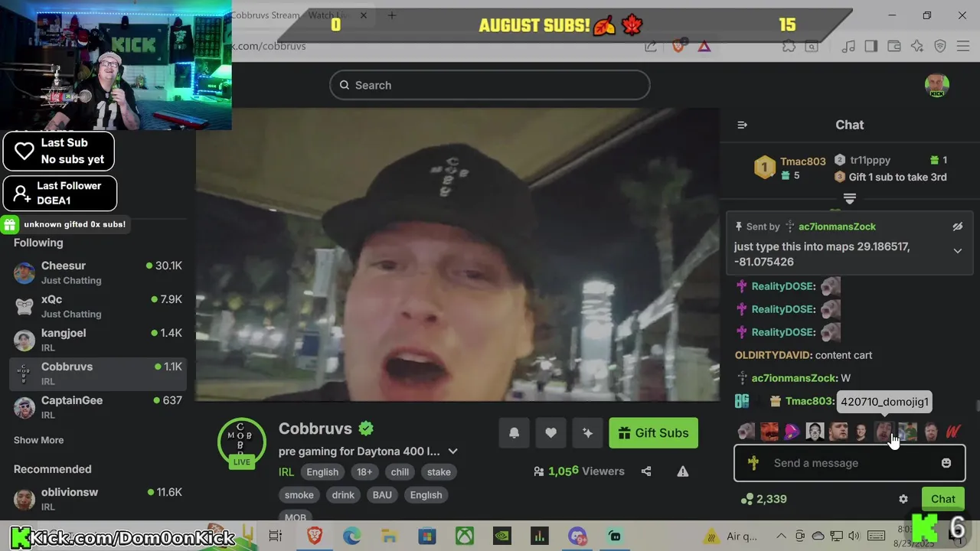This screenshot has height=551, width=980.
Task: Click the green Chat send button
Action: 943,499
